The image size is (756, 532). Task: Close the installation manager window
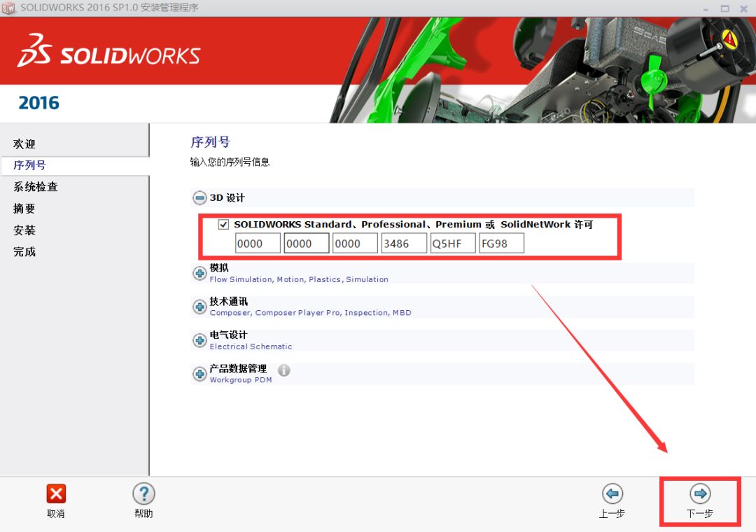pos(743,8)
